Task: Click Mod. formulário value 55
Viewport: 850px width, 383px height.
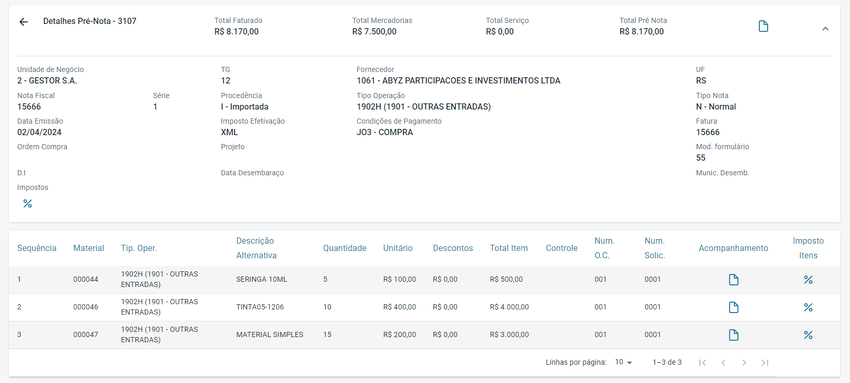Action: click(x=701, y=158)
